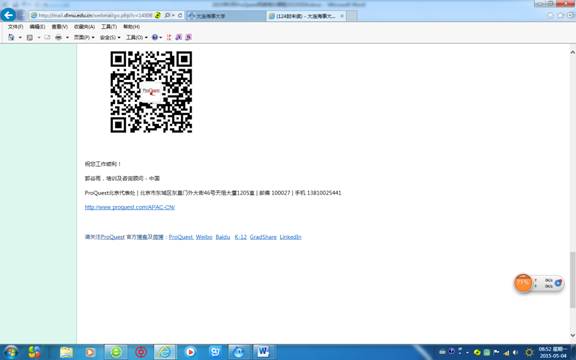Switch to the green 360 browser taskbar icon
This screenshot has height=360, width=576.
pos(116,352)
